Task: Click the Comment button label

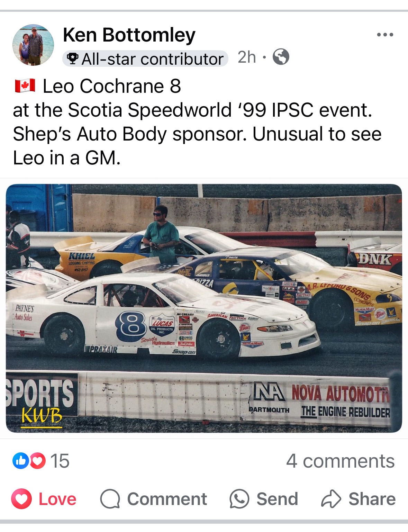Action: [167, 499]
